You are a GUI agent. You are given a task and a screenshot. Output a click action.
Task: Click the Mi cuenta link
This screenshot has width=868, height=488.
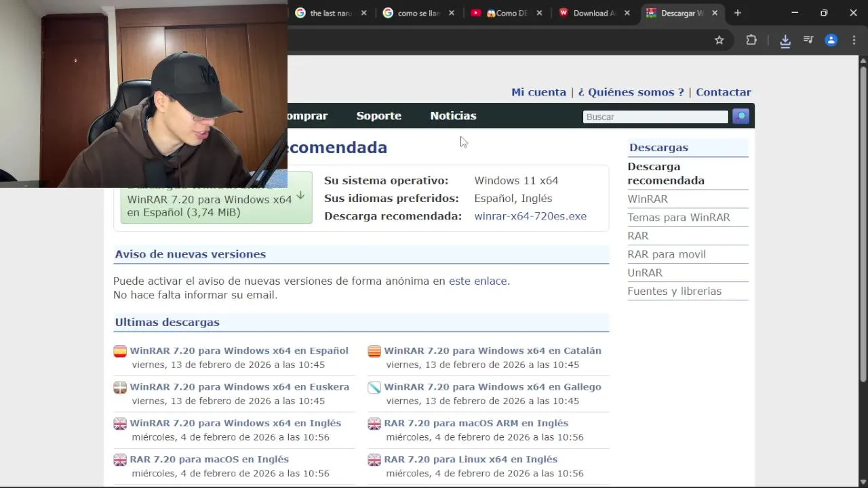[538, 92]
